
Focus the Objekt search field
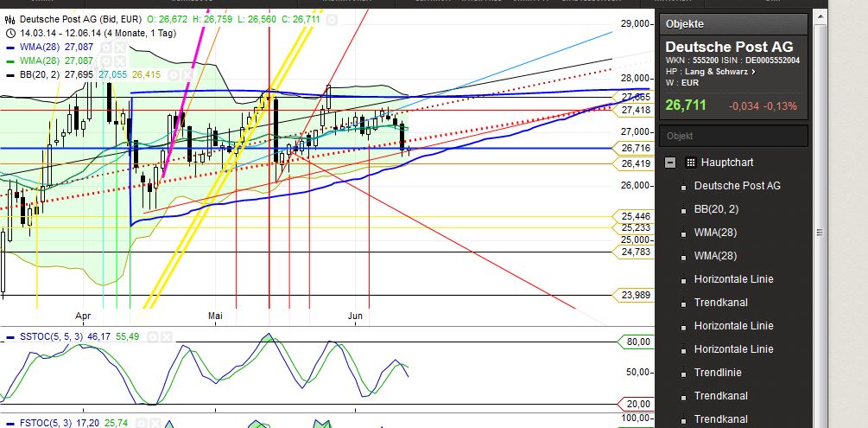click(733, 136)
